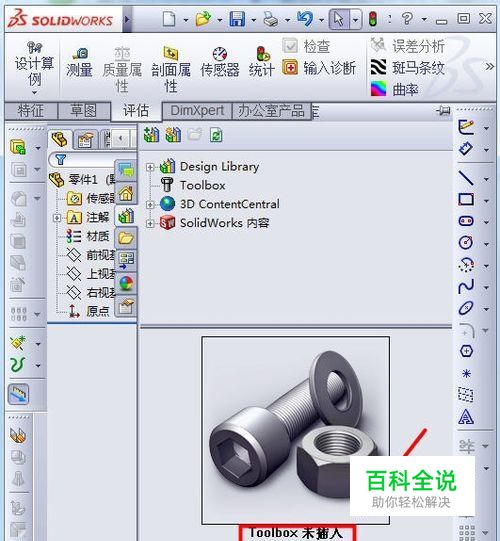500x541 pixels.
Task: Open the File Explorer pane tab
Action: click(x=126, y=238)
